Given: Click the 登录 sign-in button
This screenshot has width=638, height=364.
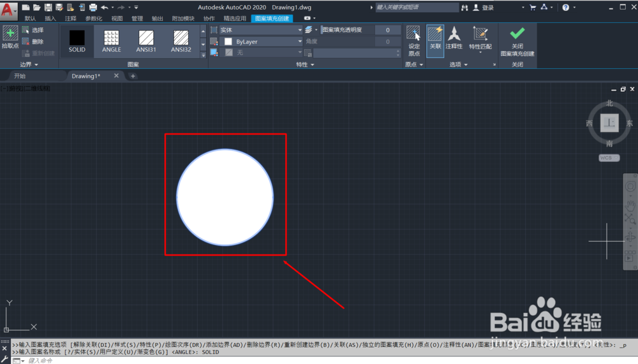Looking at the screenshot, I should tap(484, 7).
